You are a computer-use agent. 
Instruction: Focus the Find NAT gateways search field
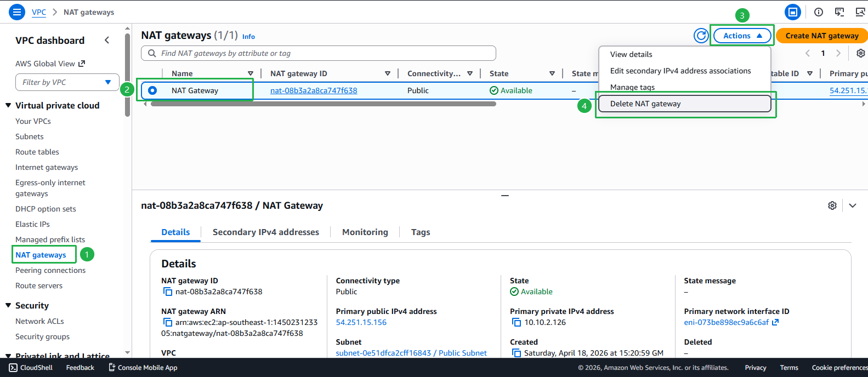tap(319, 53)
